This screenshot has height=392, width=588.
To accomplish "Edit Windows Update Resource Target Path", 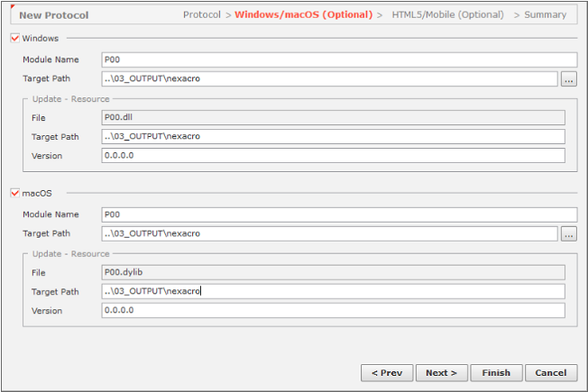I will tap(333, 137).
